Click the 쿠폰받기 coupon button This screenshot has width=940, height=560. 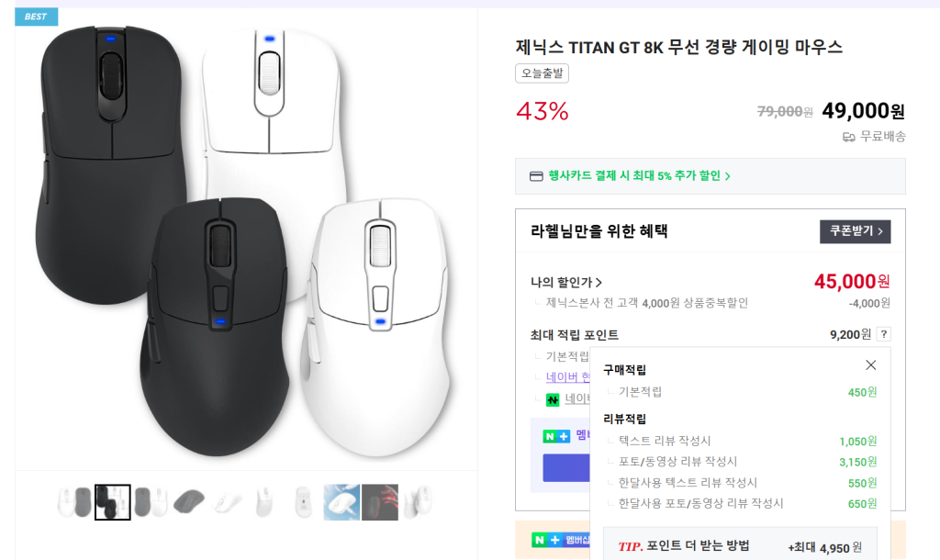click(855, 231)
